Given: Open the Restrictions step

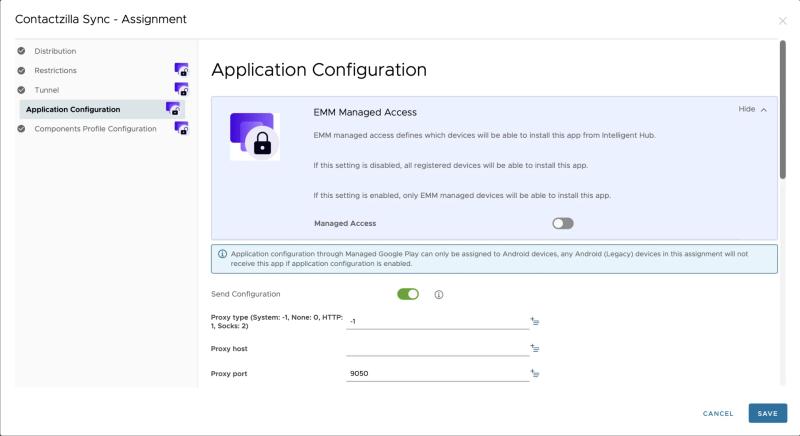Looking at the screenshot, I should point(55,70).
